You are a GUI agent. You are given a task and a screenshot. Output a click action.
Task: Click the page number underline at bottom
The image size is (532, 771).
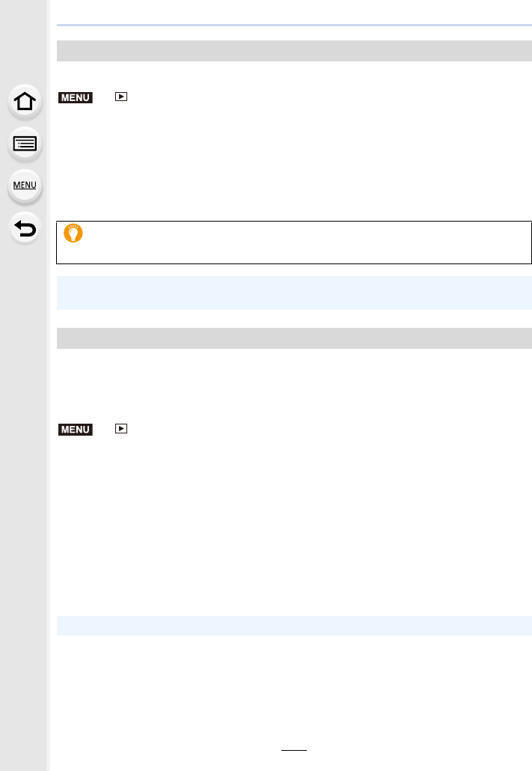tap(294, 750)
